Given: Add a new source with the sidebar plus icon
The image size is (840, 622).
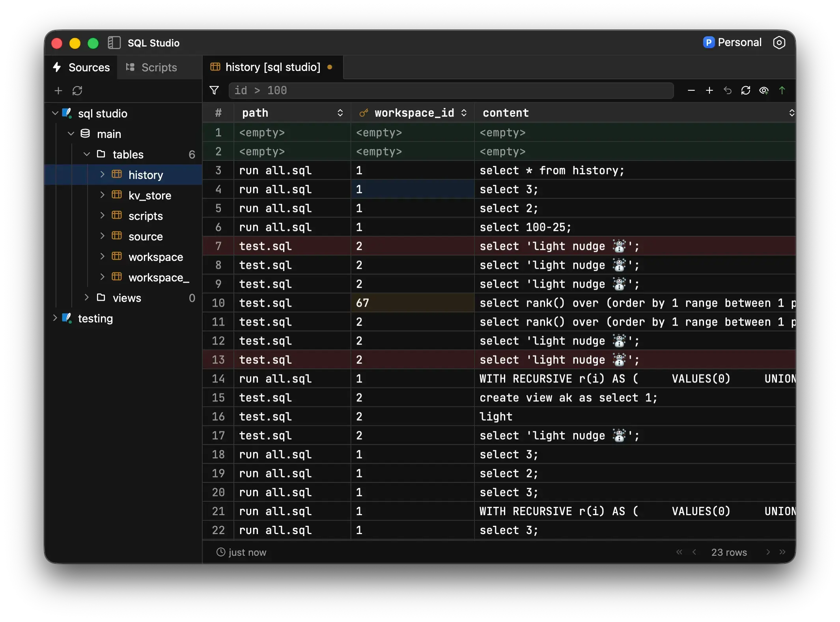Looking at the screenshot, I should pyautogui.click(x=58, y=91).
